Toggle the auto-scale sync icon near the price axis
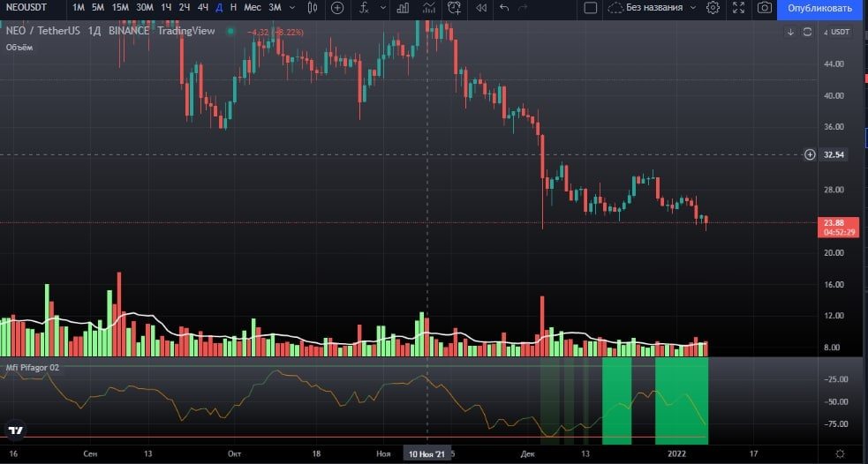 807,33
